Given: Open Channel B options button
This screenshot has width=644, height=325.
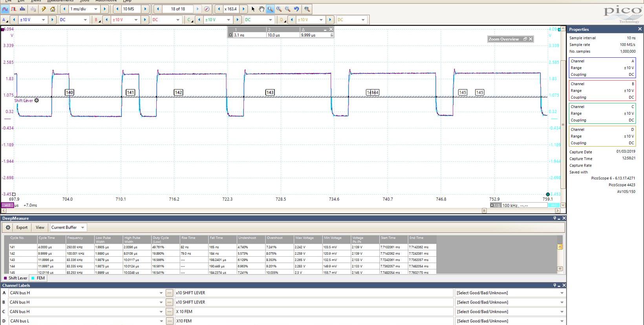Looking at the screenshot, I should point(97,20).
